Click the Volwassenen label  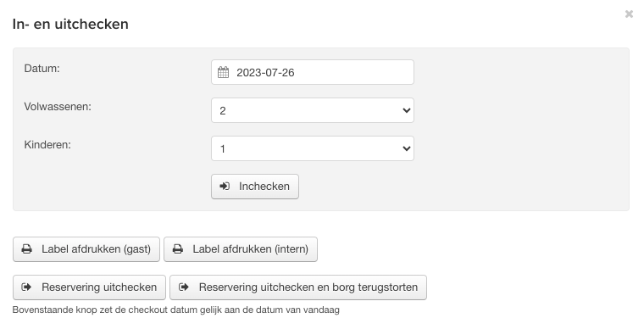tap(58, 106)
